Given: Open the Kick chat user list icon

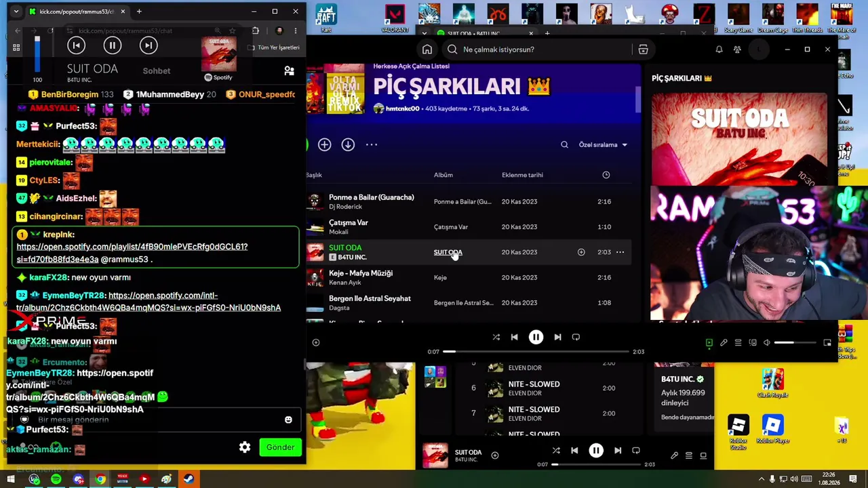Looking at the screenshot, I should tap(289, 70).
